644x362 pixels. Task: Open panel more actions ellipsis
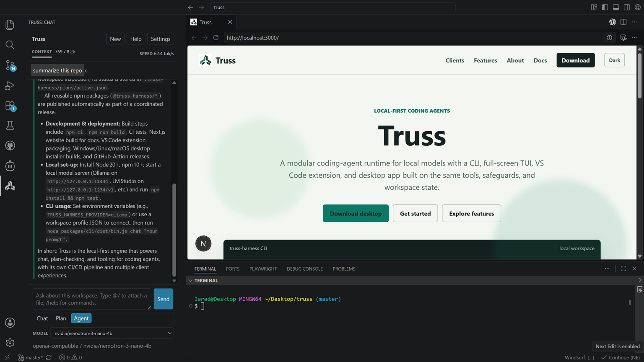pyautogui.click(x=607, y=269)
